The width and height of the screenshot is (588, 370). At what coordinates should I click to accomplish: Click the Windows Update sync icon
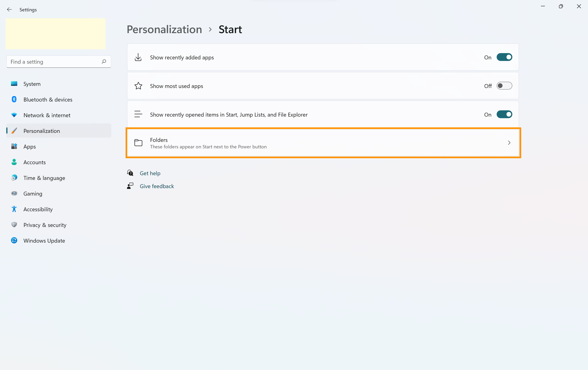14,241
